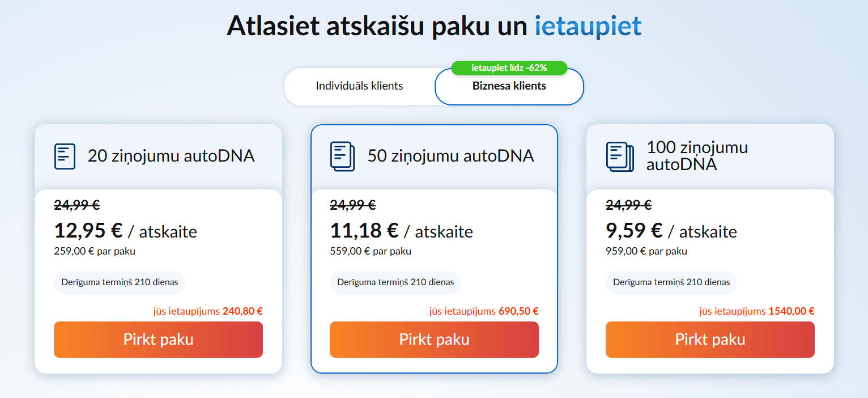Click the savings text showing 1540,00 €

(791, 311)
